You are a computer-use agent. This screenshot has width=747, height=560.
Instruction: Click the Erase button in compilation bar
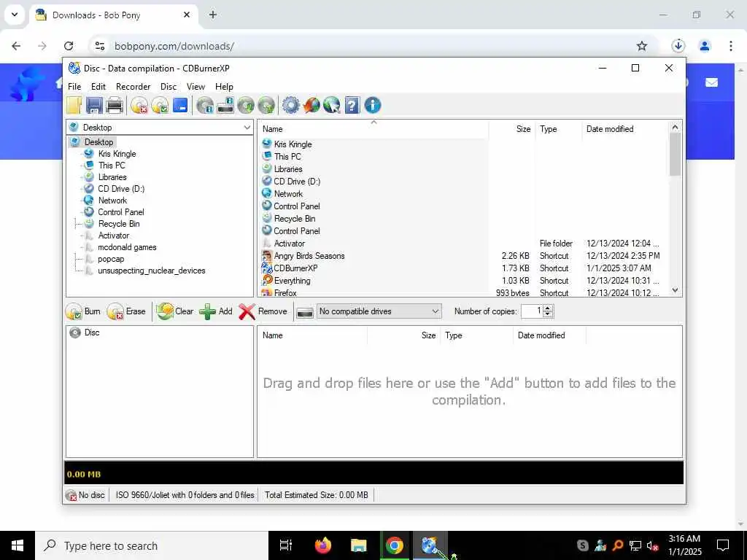(x=126, y=311)
